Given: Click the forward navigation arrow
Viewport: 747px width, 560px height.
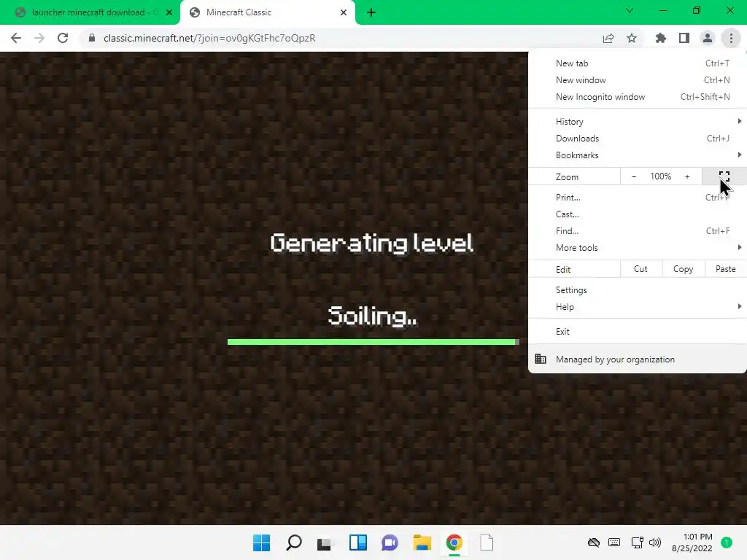Looking at the screenshot, I should coord(39,38).
